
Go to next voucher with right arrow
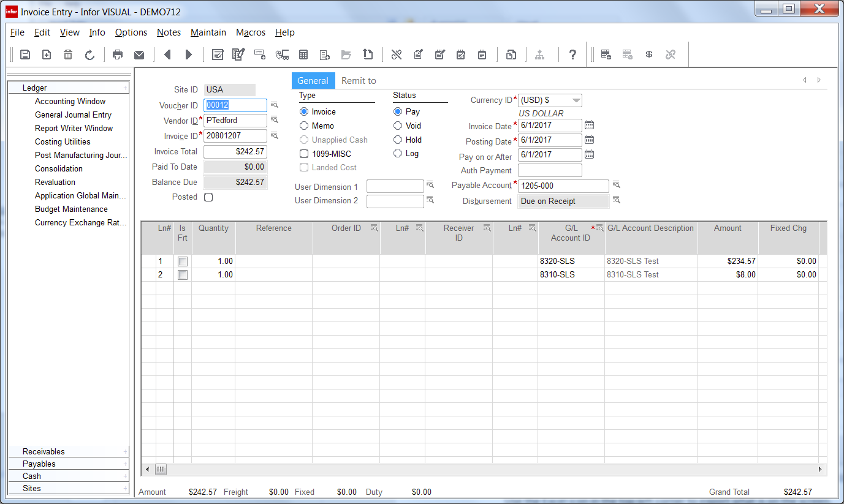coord(189,55)
